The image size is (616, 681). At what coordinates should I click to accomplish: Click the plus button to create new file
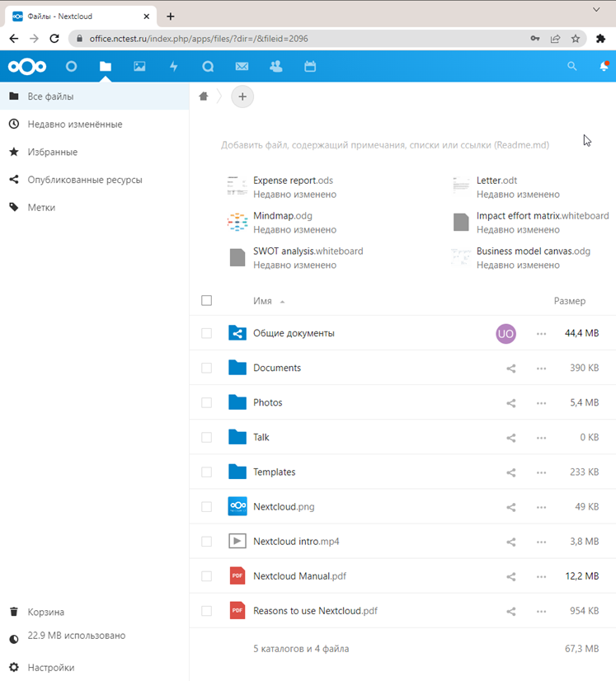242,96
